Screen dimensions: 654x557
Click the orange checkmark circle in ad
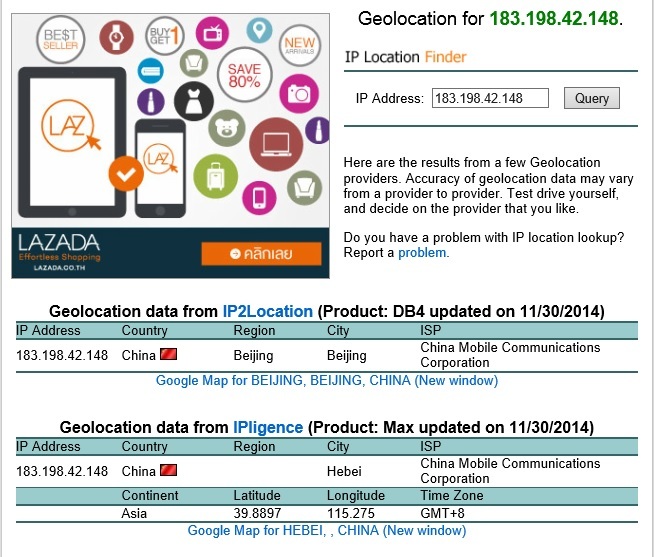[126, 174]
